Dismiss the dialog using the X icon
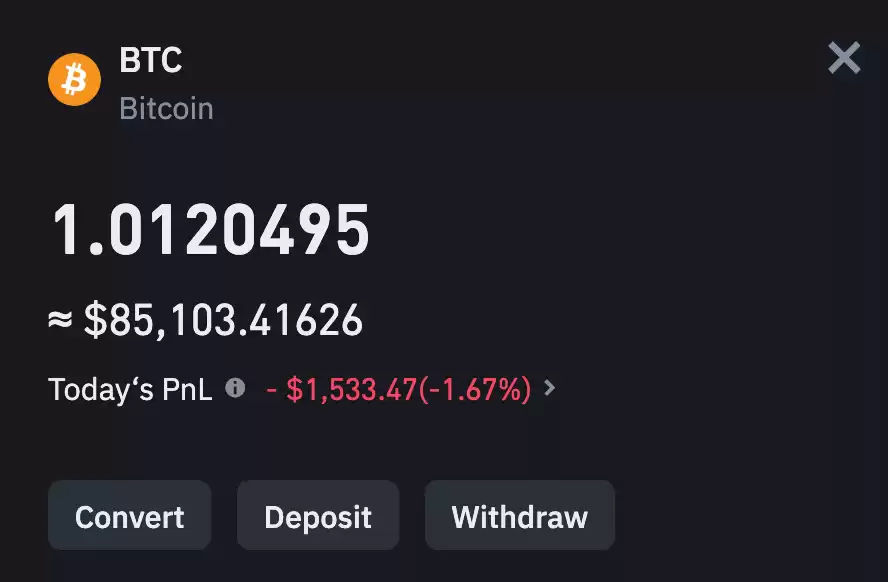The width and height of the screenshot is (888, 582). [844, 58]
